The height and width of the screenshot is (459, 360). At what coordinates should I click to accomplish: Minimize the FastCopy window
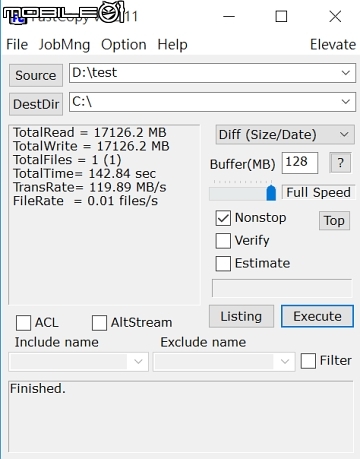(229, 16)
